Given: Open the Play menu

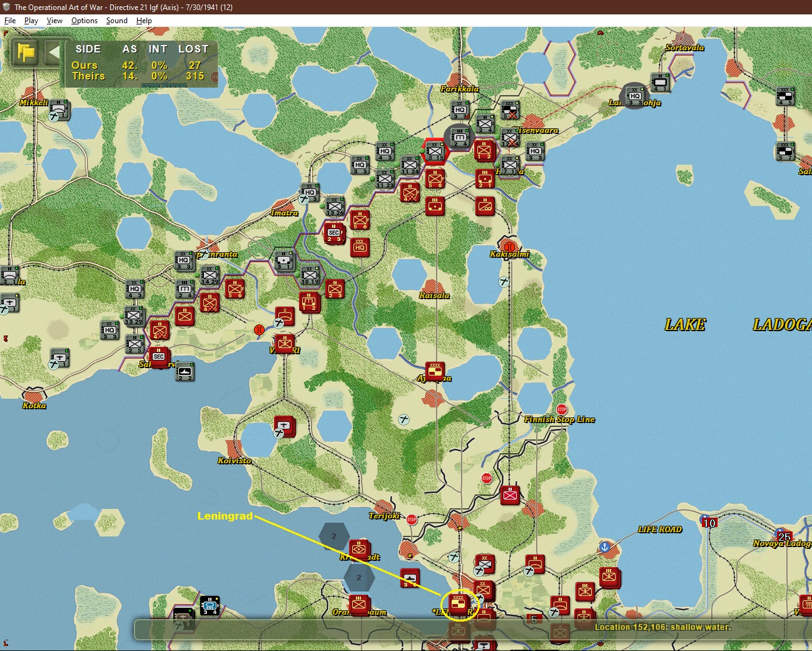Looking at the screenshot, I should pos(31,21).
